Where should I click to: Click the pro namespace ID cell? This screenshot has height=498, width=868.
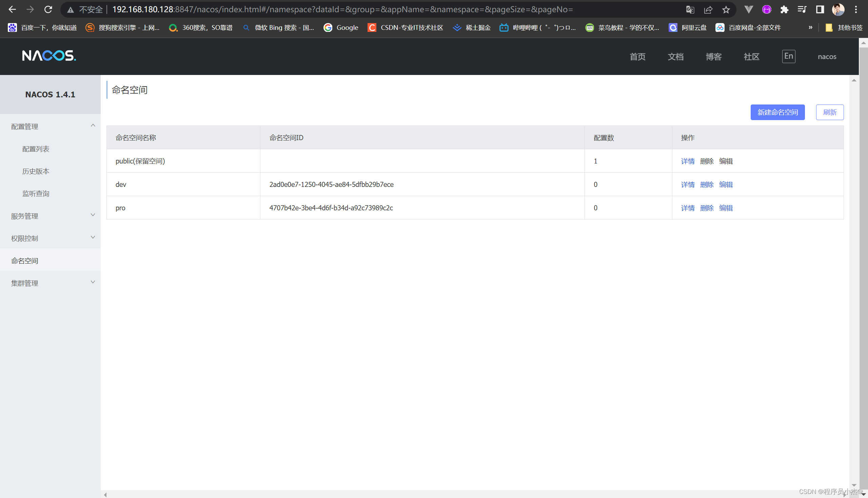pyautogui.click(x=422, y=208)
